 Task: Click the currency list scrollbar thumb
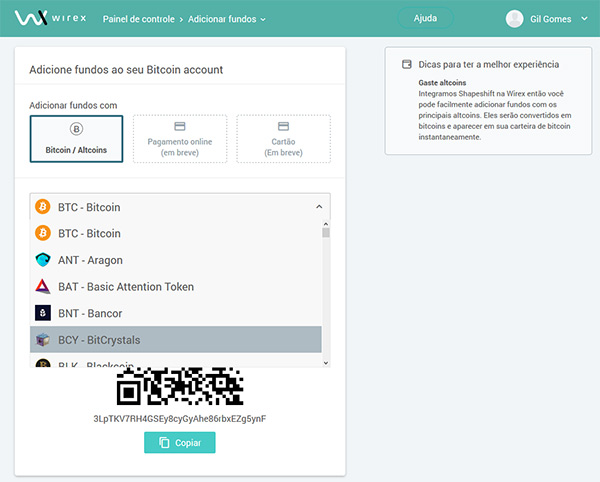click(x=326, y=233)
